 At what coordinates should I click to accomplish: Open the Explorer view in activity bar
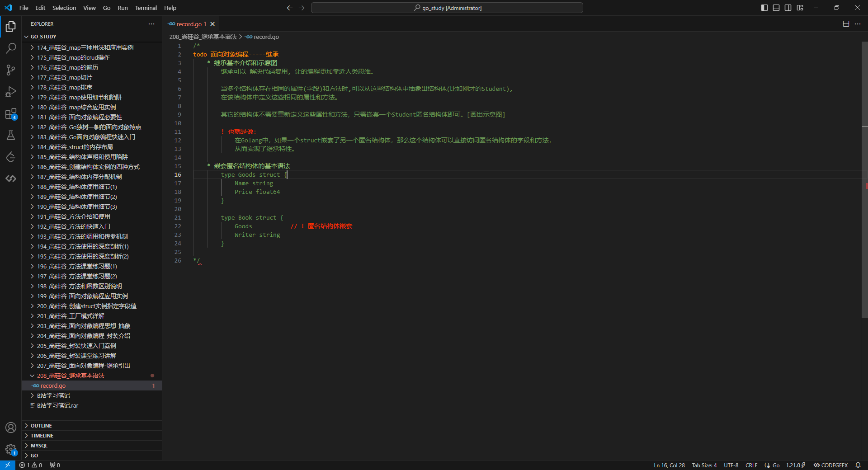click(11, 27)
